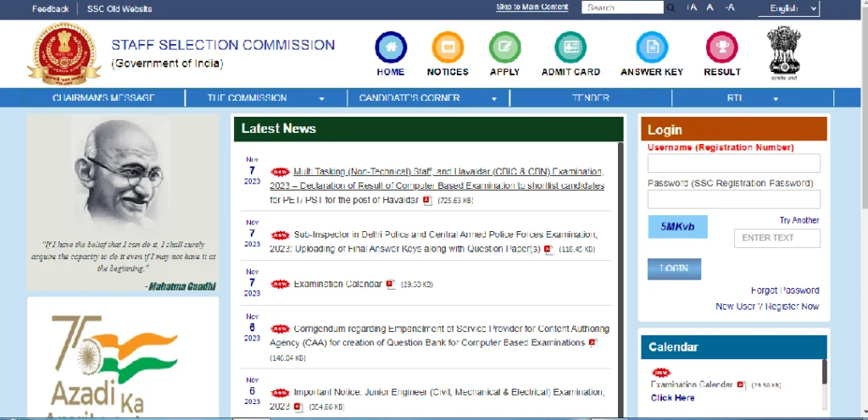Open PDF icon for Havaldar result notice
Image resolution: width=868 pixels, height=420 pixels.
(427, 201)
